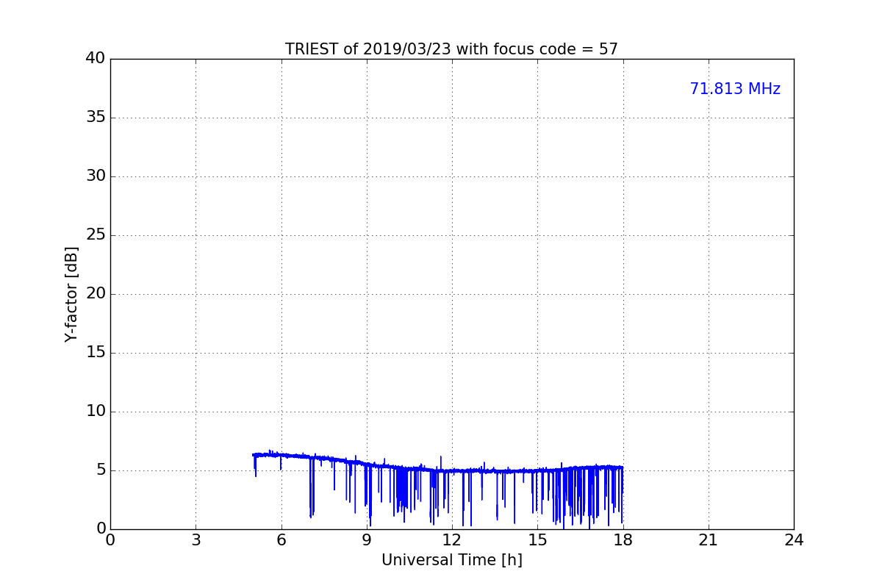Click the x-axis tick label '21'
Screen dimensions: 882x588
coord(709,540)
